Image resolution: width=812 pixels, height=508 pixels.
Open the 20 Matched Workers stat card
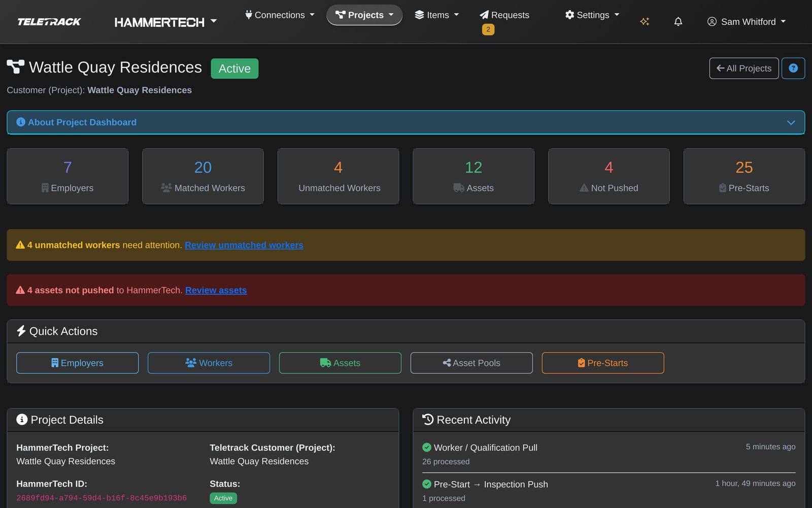203,176
